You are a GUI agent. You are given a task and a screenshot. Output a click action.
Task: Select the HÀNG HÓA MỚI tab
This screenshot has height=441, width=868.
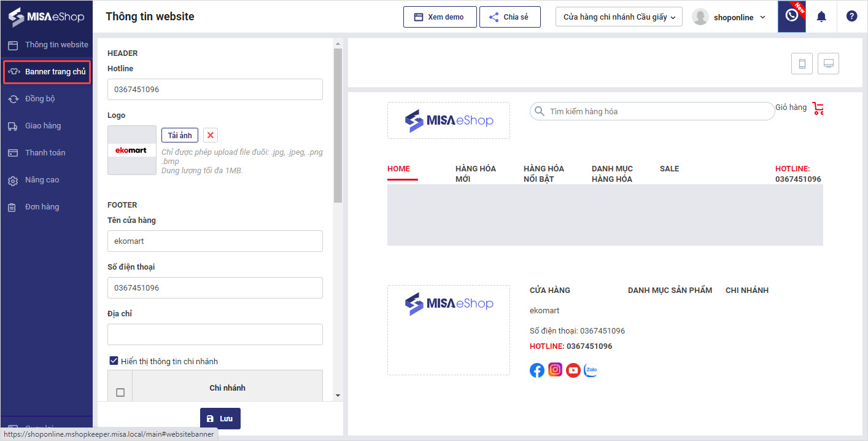pyautogui.click(x=476, y=174)
